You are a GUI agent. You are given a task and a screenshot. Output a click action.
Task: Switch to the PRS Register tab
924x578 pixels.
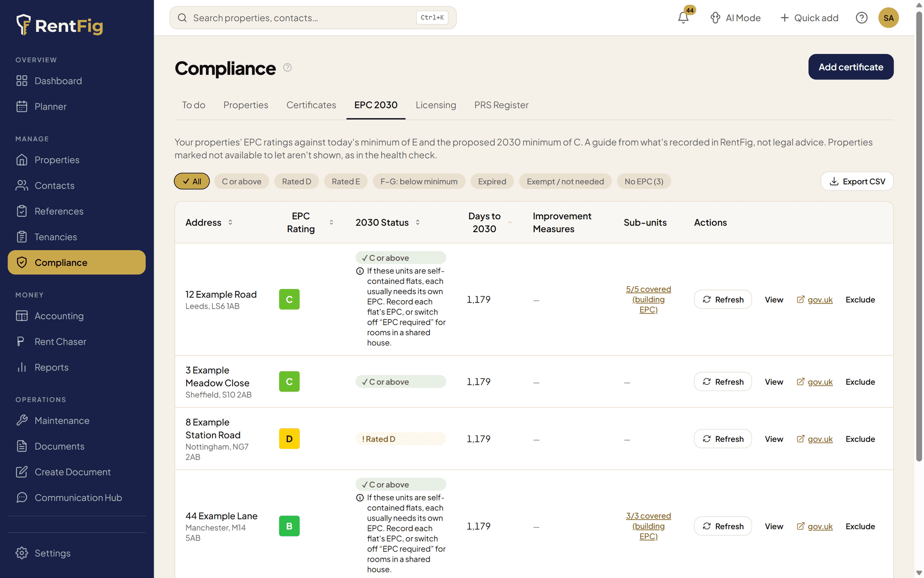501,105
